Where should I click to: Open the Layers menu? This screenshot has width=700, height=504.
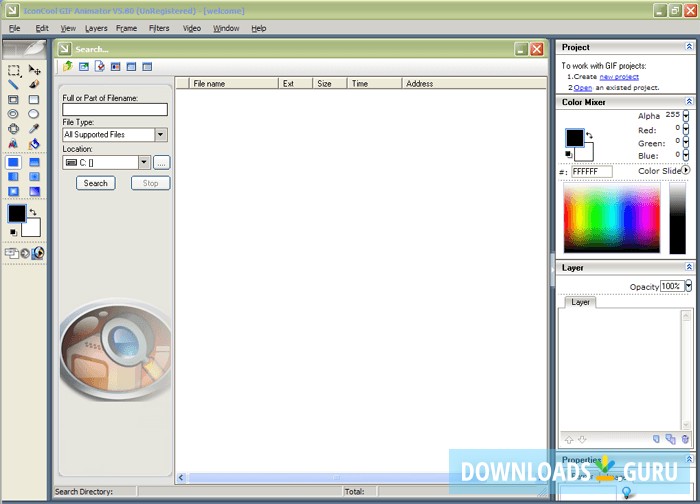click(x=96, y=28)
